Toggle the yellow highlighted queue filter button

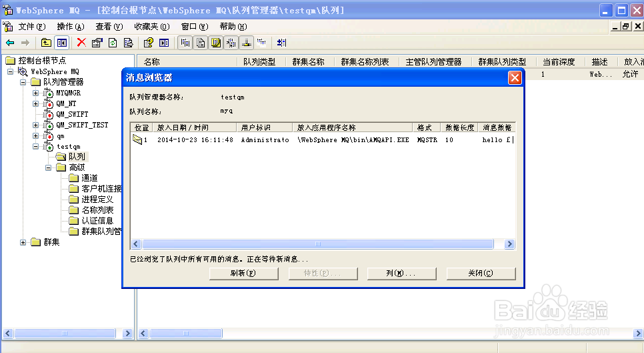click(215, 43)
